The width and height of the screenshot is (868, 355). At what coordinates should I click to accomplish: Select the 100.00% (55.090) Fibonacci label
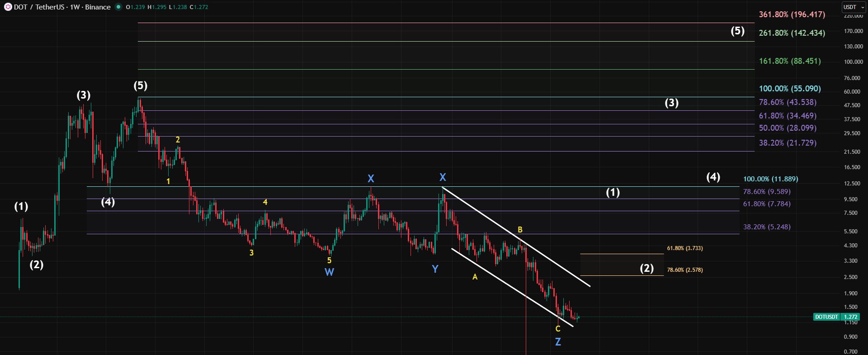[790, 89]
